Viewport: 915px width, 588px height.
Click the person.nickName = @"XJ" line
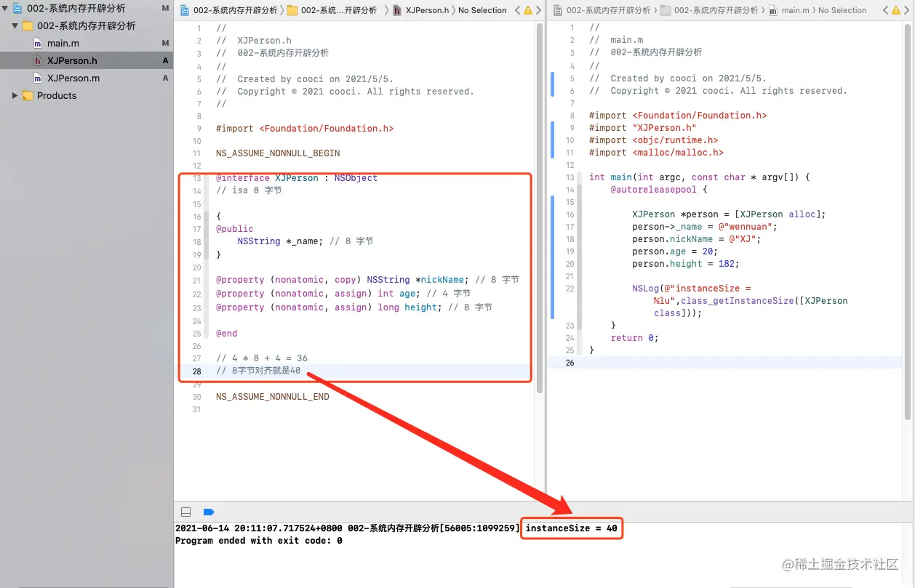696,239
